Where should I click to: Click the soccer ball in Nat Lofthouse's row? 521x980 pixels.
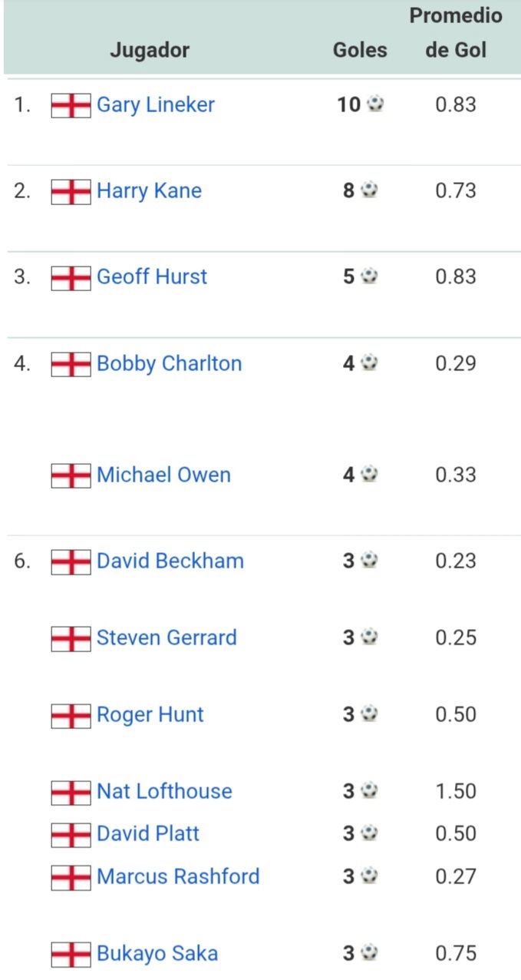tap(370, 791)
